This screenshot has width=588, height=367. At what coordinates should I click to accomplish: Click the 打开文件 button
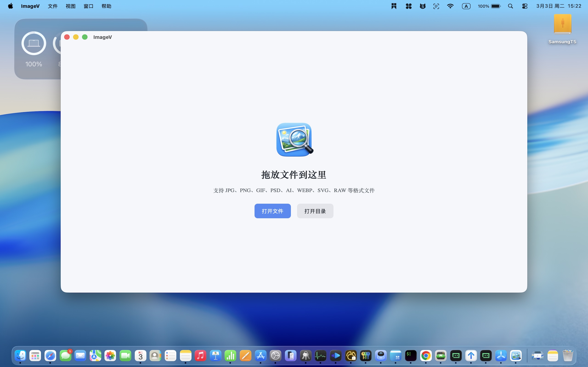point(272,211)
